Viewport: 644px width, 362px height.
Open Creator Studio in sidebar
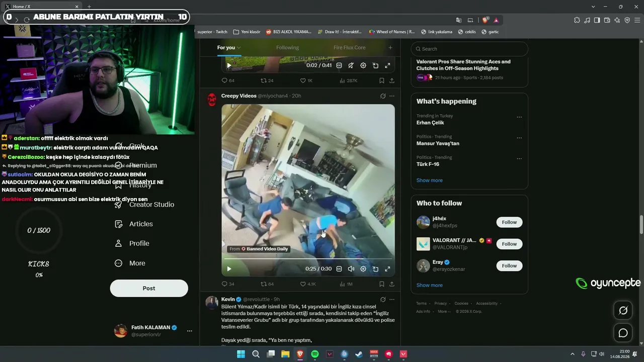144,205
